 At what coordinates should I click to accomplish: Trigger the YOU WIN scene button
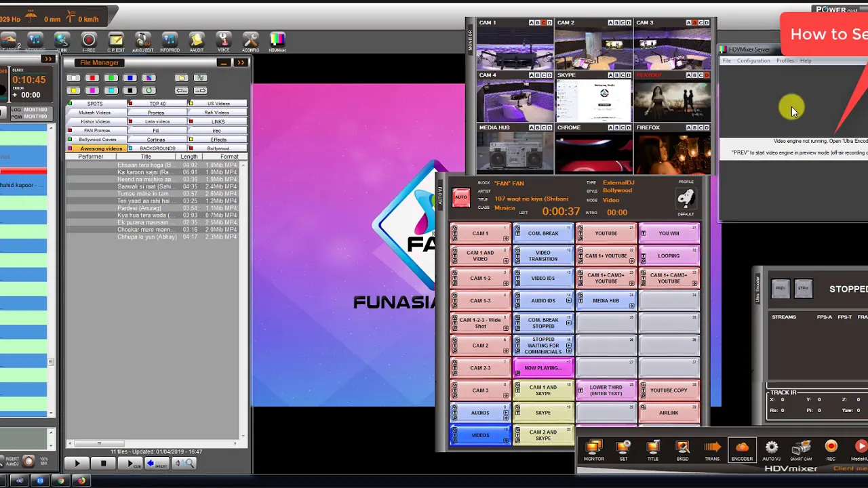(x=669, y=233)
